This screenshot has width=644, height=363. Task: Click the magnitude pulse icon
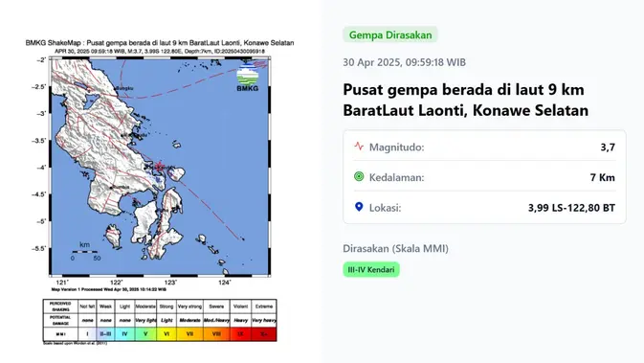tap(359, 146)
